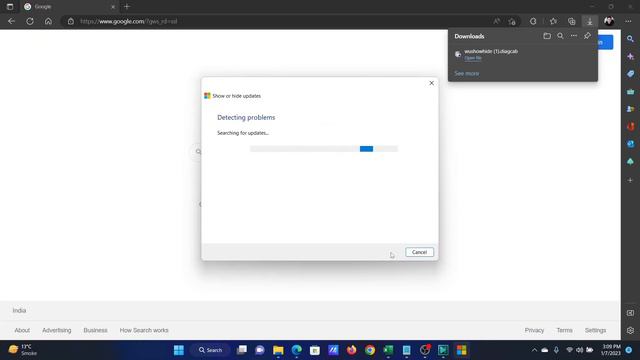Open more options in Downloads panel

coord(574,36)
